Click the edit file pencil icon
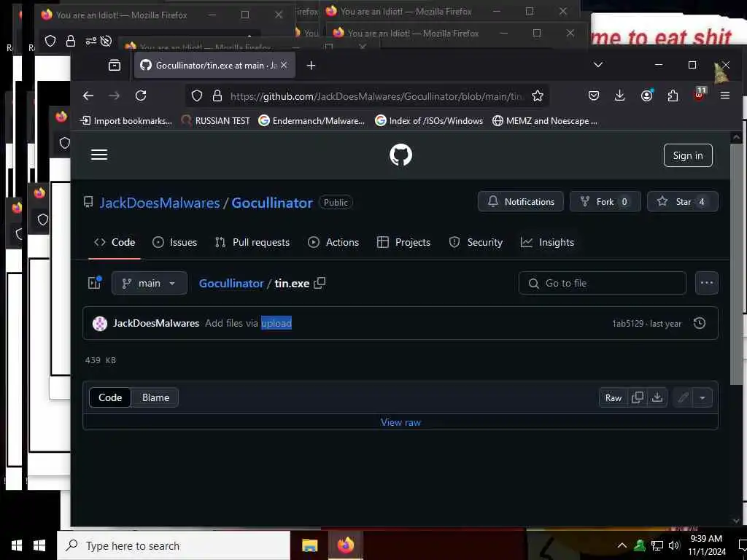This screenshot has width=747, height=560. point(683,397)
